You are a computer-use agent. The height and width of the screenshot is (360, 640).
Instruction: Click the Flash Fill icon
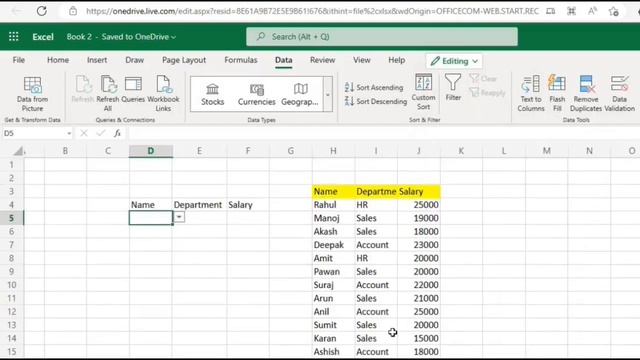[557, 84]
